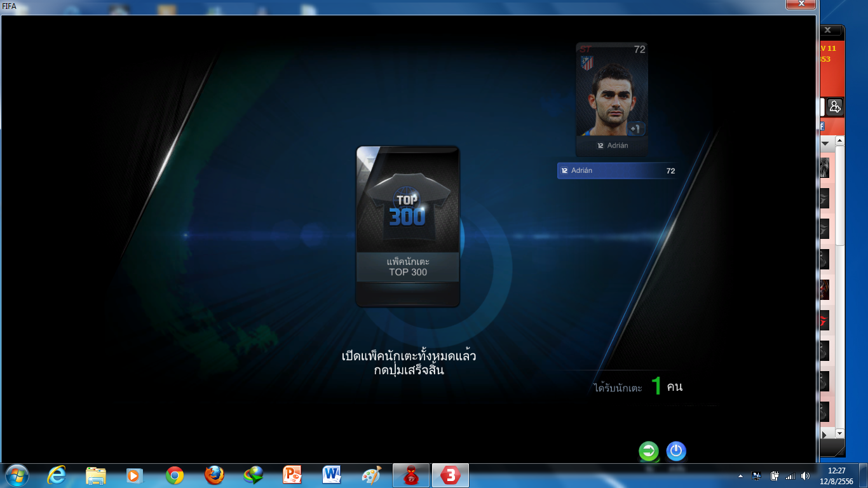The width and height of the screenshot is (868, 488).
Task: Open the Adrián player card
Action: (x=612, y=100)
